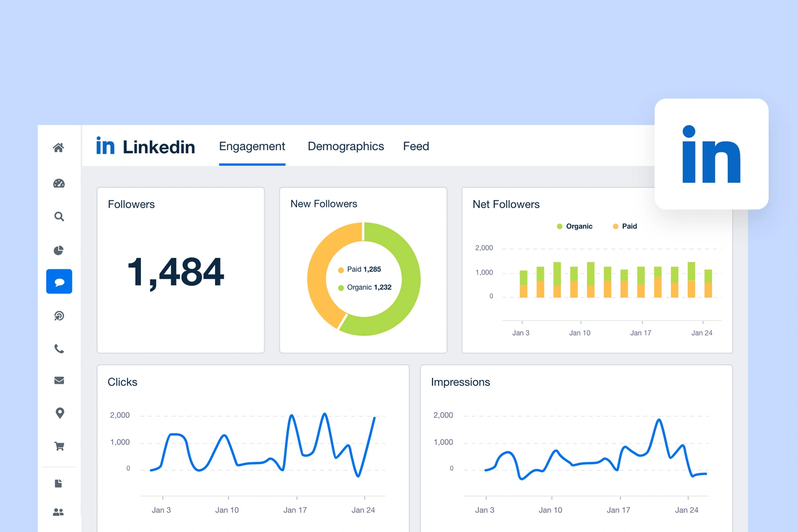
Task: Toggle the Paid legend in Net Followers
Action: tap(625, 226)
